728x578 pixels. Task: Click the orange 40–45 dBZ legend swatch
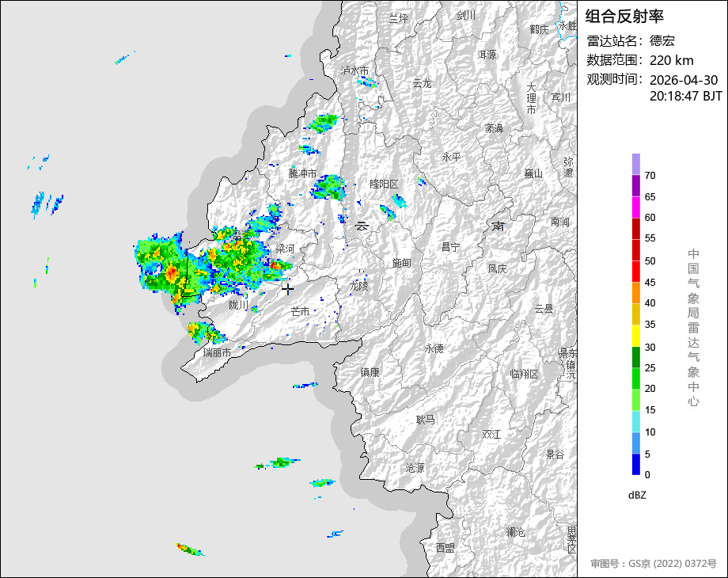(636, 293)
